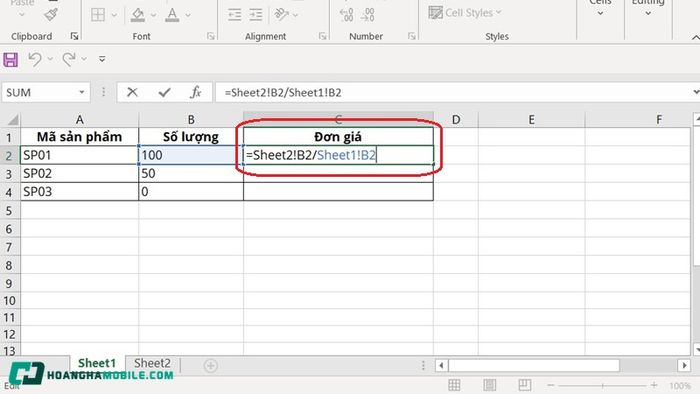Click the horizontal scrollbar thumb

[534, 366]
